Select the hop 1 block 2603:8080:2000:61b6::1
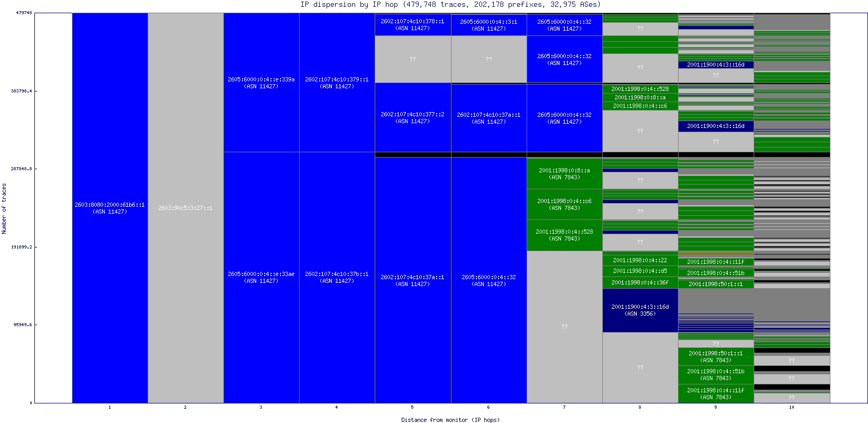This screenshot has height=423, width=868. click(110, 208)
